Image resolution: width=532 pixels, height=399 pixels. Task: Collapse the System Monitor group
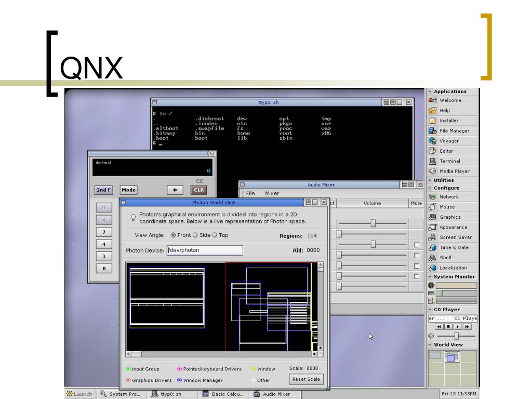click(x=430, y=276)
